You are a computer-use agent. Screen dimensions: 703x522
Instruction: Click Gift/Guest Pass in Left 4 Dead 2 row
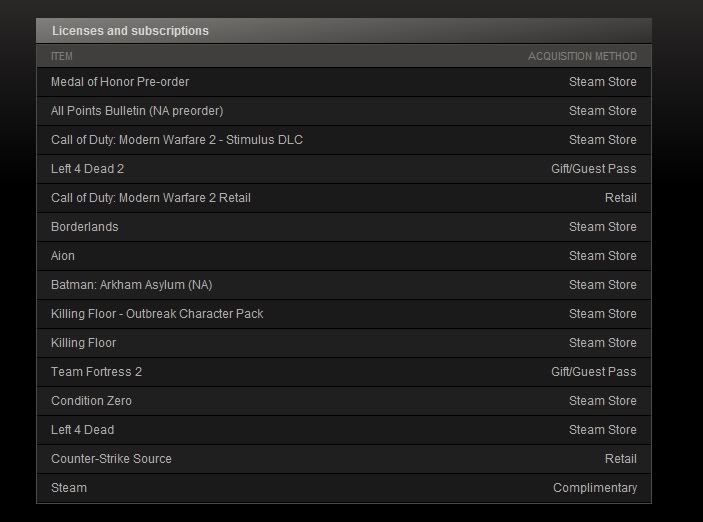coord(594,169)
